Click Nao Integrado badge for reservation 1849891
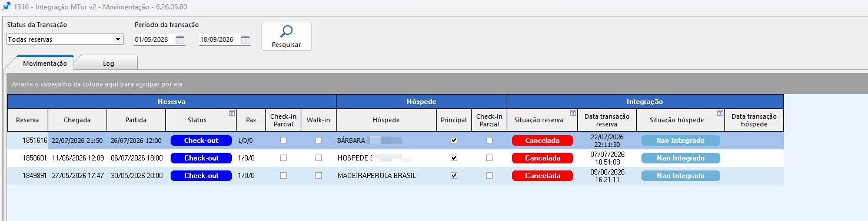Image resolution: width=868 pixels, height=221 pixels. tap(681, 176)
